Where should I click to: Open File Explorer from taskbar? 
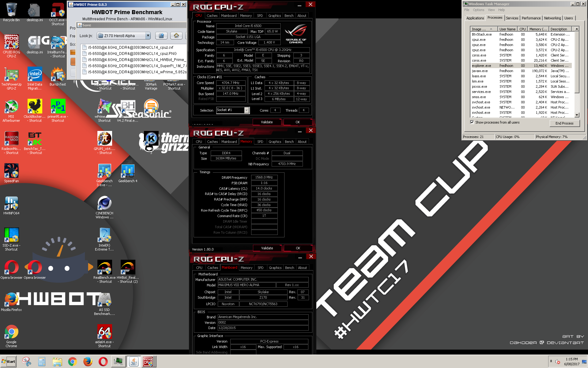tap(57, 362)
